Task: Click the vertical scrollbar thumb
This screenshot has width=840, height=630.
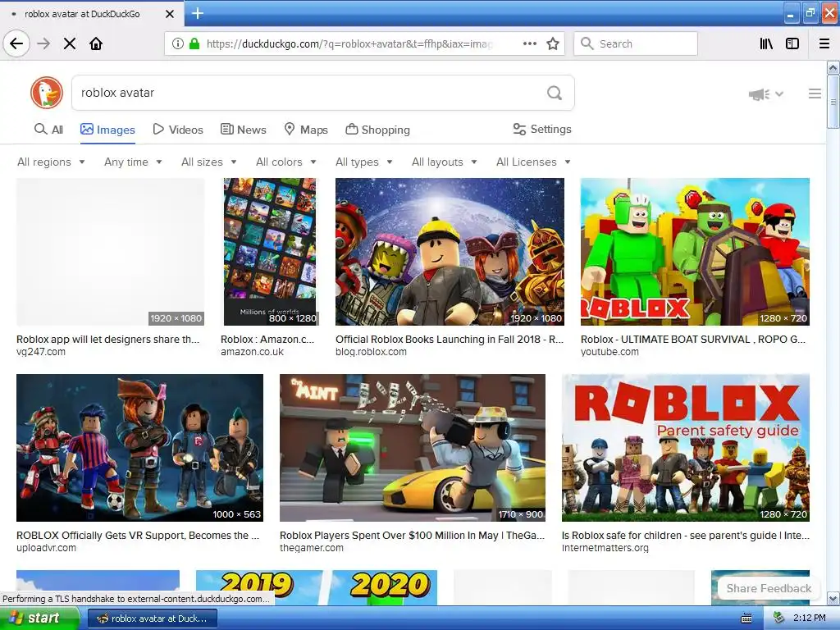Action: pos(833,102)
